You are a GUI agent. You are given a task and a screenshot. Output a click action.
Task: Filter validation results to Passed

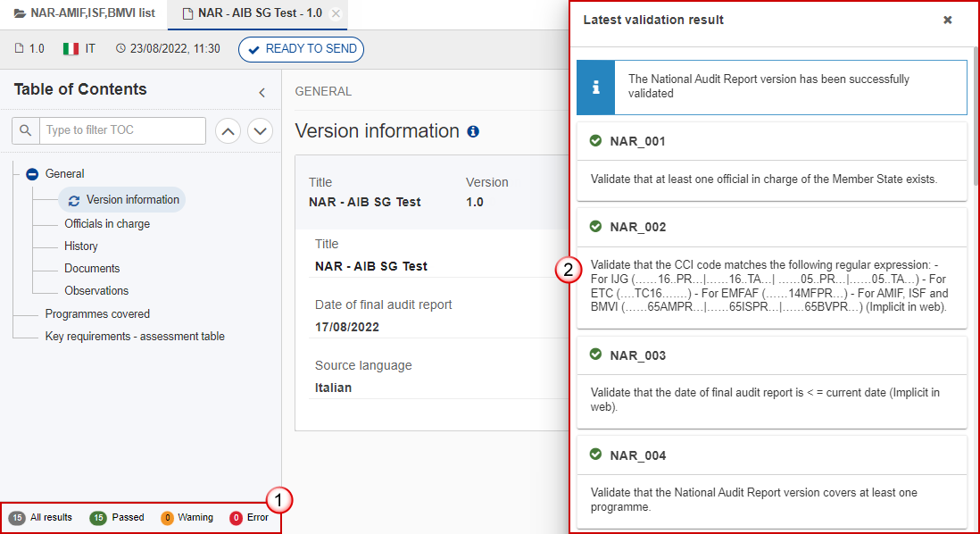tap(117, 518)
